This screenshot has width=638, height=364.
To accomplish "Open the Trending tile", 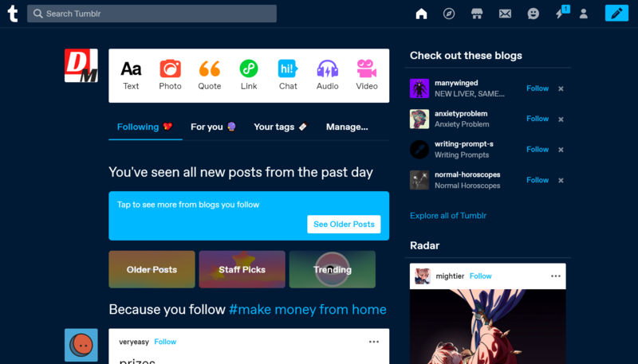I will 333,269.
